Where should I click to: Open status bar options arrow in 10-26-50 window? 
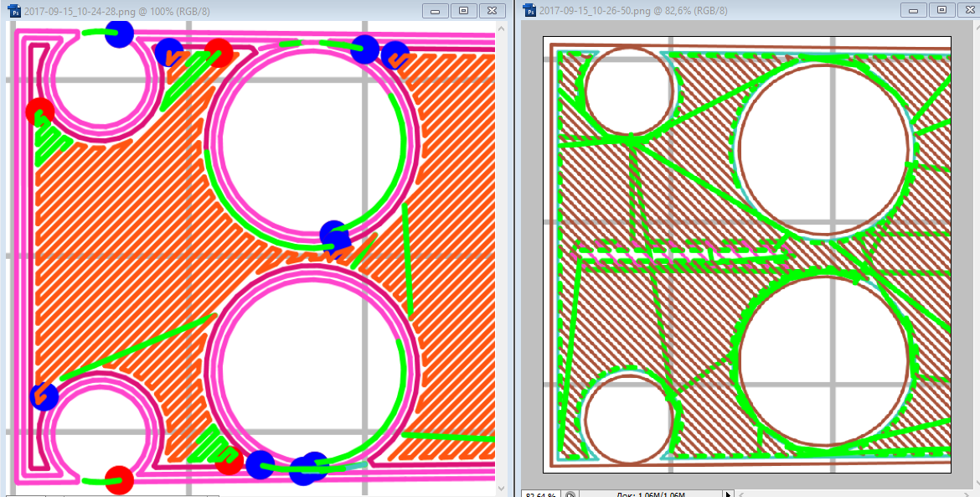pyautogui.click(x=727, y=494)
